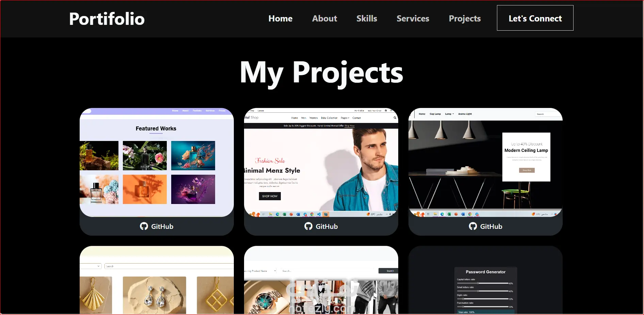Screen dimensions: 644x315
Task: Go to the About section
Action: (324, 18)
